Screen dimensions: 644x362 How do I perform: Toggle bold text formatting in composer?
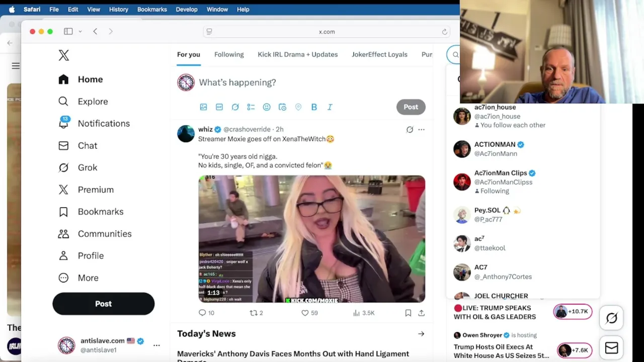[314, 107]
